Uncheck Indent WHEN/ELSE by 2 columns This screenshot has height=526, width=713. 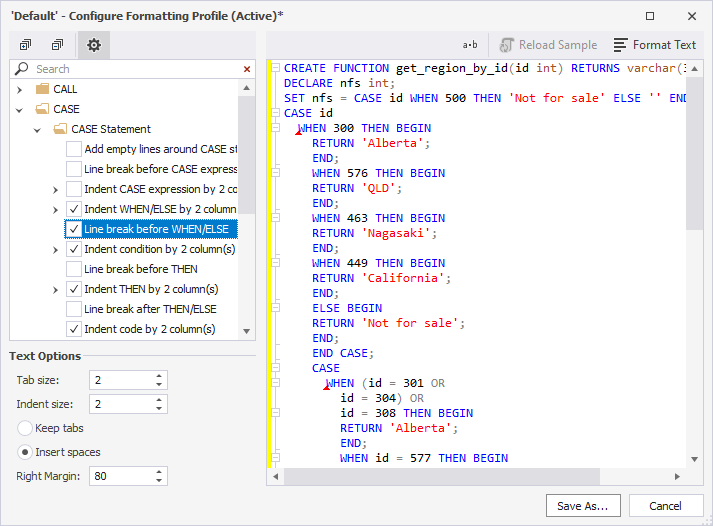pyautogui.click(x=74, y=209)
